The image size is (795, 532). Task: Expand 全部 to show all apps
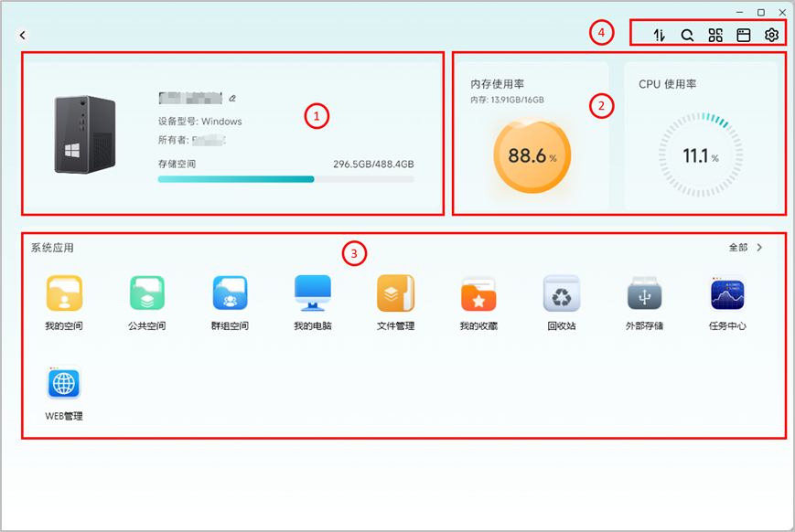(x=746, y=247)
